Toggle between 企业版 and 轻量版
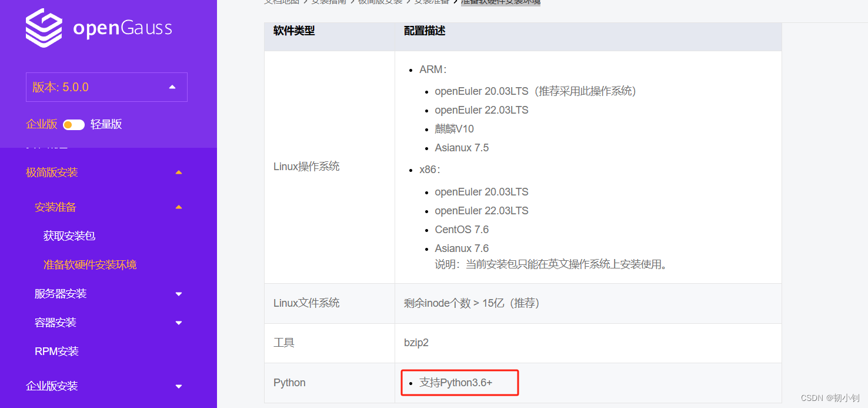Screen dimensions: 868x408 pos(74,124)
